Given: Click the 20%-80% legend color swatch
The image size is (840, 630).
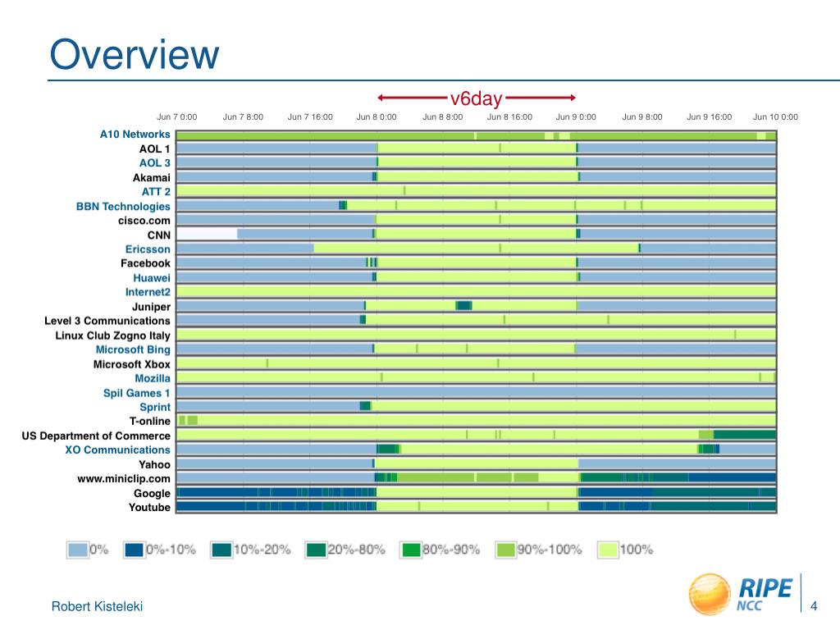Looking at the screenshot, I should (x=316, y=550).
